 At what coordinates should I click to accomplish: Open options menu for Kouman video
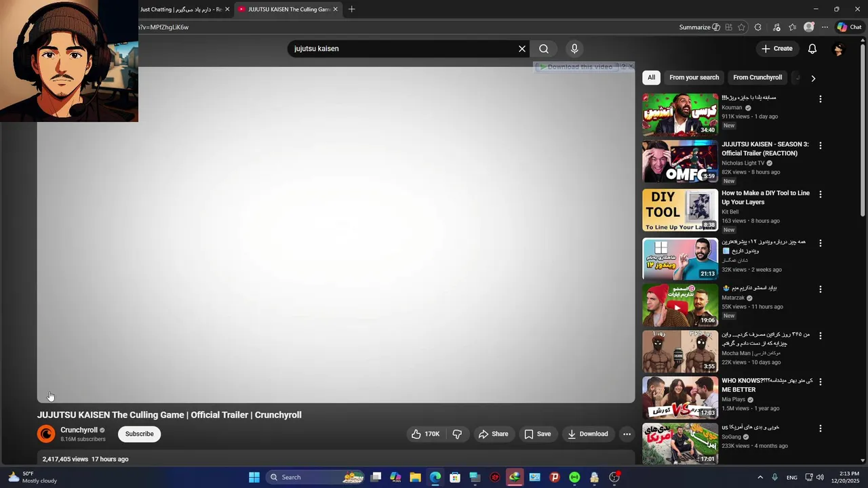820,99
